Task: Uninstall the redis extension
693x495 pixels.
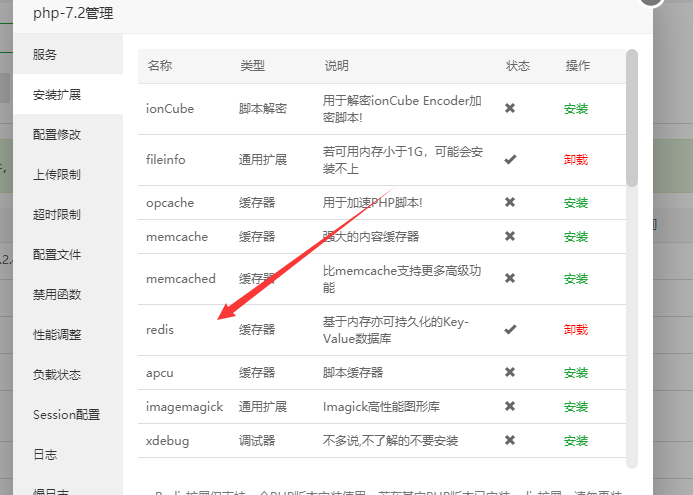Action: [576, 330]
